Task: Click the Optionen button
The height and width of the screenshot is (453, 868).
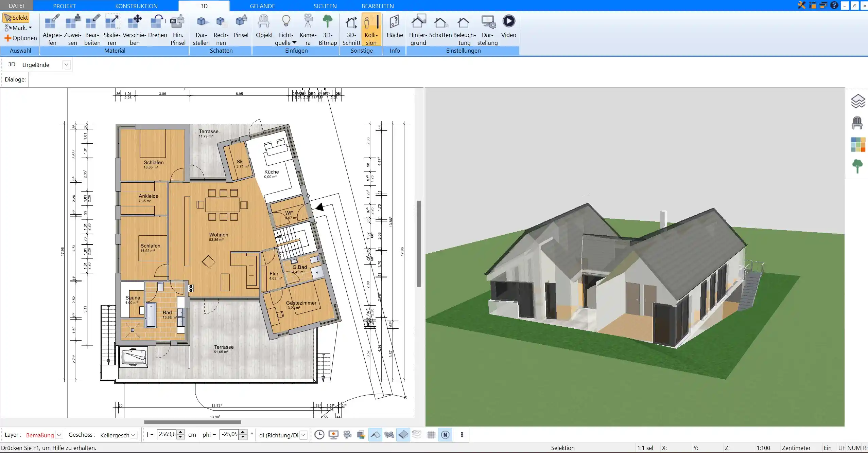Action: pyautogui.click(x=20, y=38)
